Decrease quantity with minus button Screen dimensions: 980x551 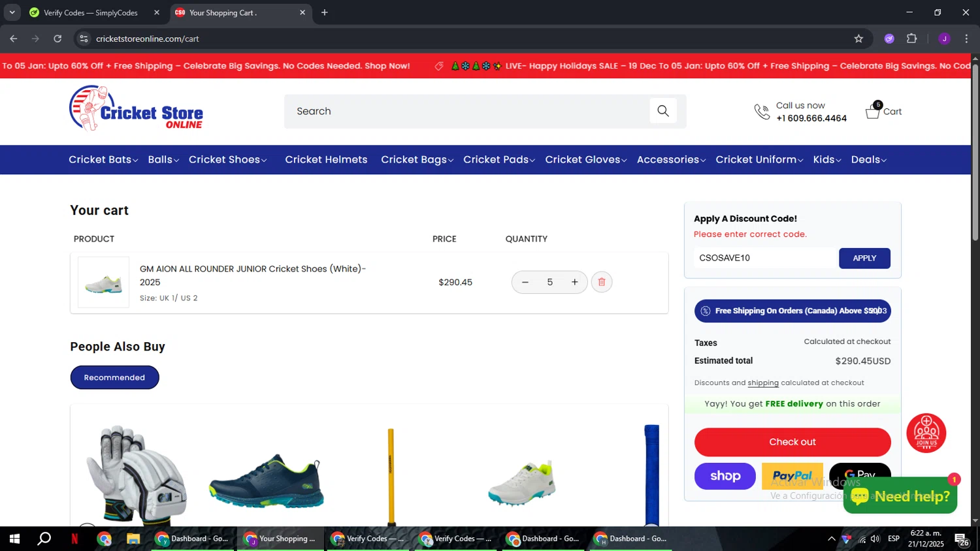[525, 282]
